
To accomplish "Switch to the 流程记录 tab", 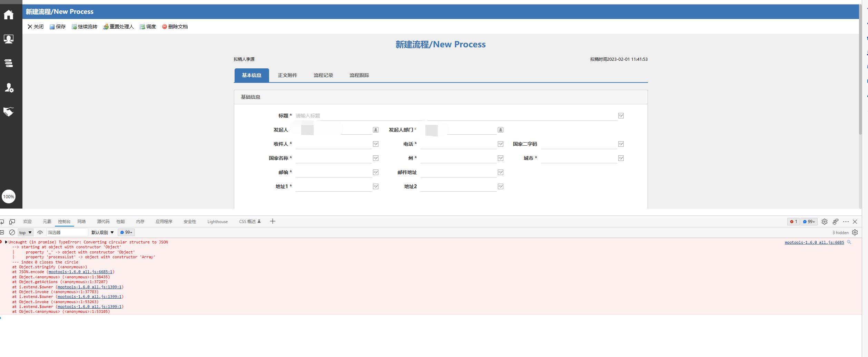I will tap(323, 75).
